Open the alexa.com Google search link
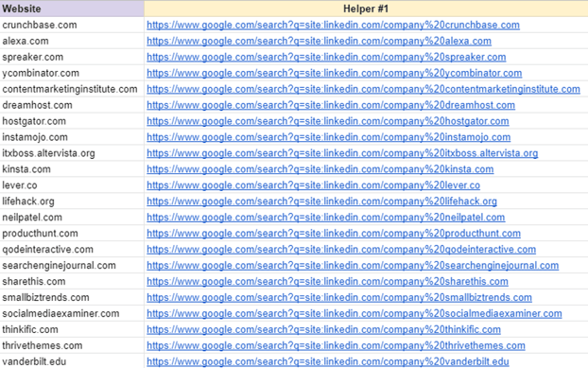This screenshot has width=588, height=368. (x=319, y=42)
